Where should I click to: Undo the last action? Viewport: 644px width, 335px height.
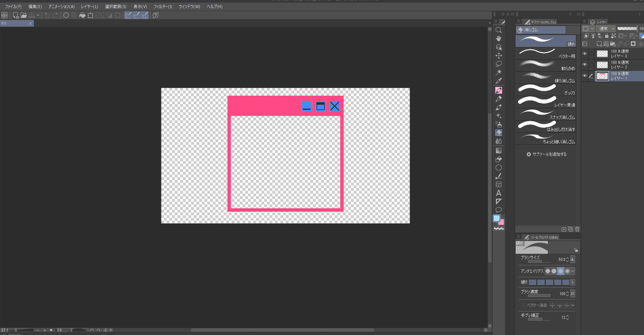(47, 15)
